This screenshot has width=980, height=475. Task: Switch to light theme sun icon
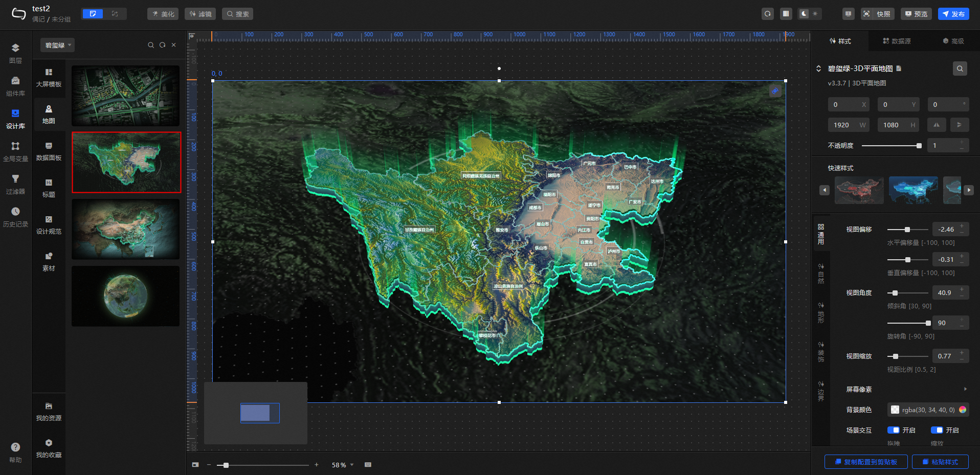(815, 14)
